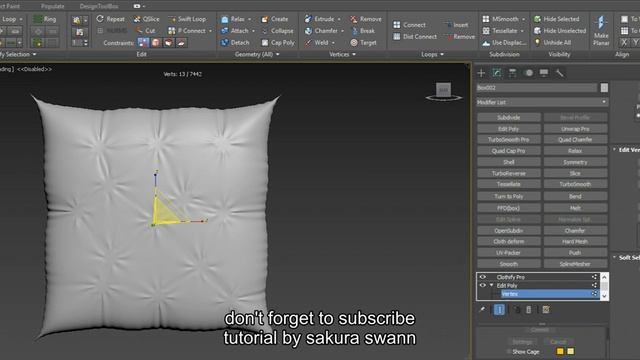The width and height of the screenshot is (640, 360).
Task: Toggle the second Constraints face button
Action: pos(156,42)
